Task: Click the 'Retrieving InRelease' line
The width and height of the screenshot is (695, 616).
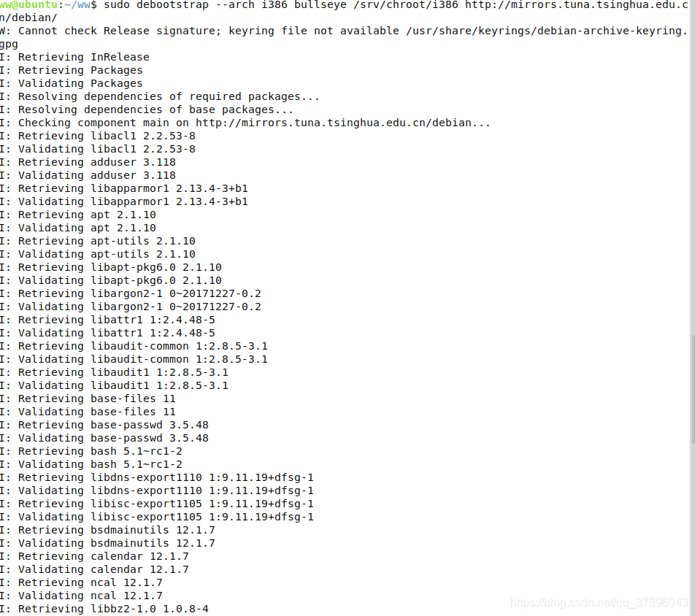Action: [75, 57]
